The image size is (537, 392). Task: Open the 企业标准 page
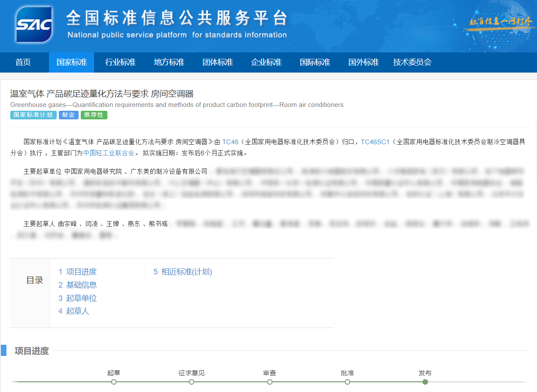tap(266, 62)
